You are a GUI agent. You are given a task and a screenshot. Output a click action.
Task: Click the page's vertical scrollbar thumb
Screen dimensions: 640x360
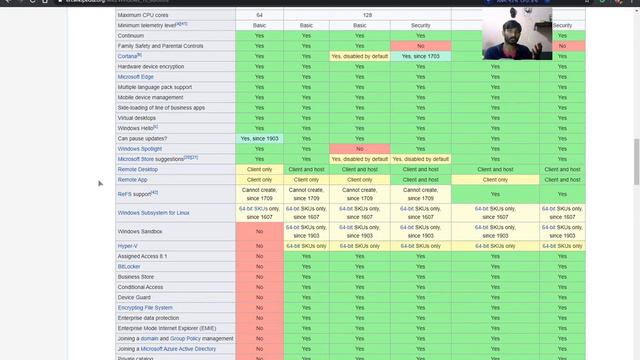636,162
